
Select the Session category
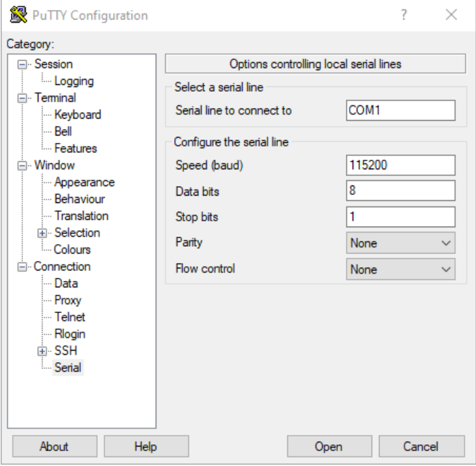click(53, 64)
